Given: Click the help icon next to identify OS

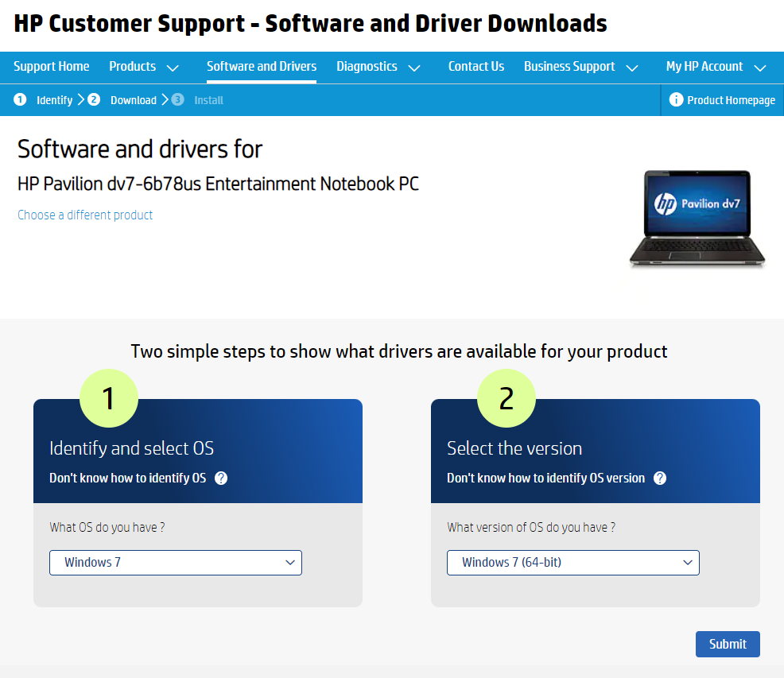Looking at the screenshot, I should tap(222, 478).
